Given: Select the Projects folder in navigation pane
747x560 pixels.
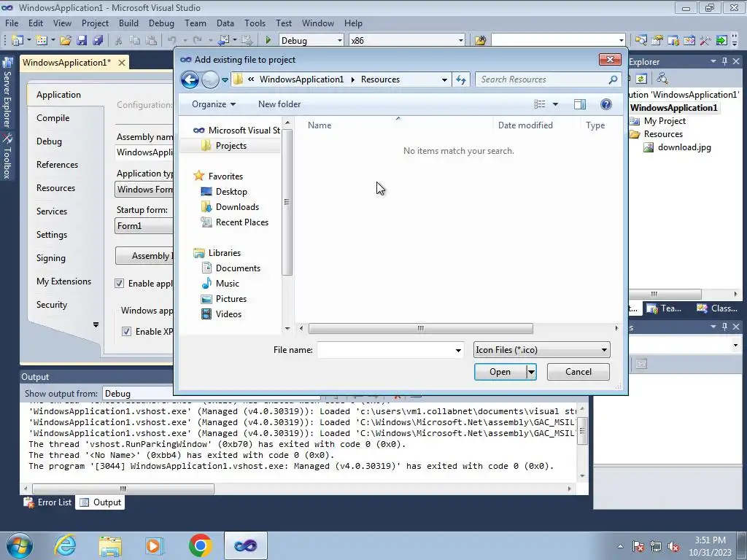Looking at the screenshot, I should pyautogui.click(x=231, y=146).
